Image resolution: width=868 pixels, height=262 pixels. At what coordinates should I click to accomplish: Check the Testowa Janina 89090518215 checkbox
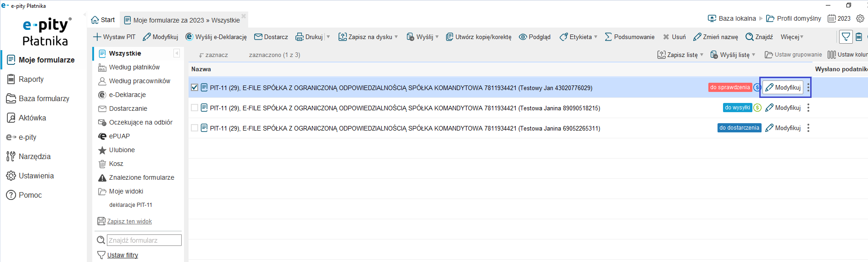(195, 108)
